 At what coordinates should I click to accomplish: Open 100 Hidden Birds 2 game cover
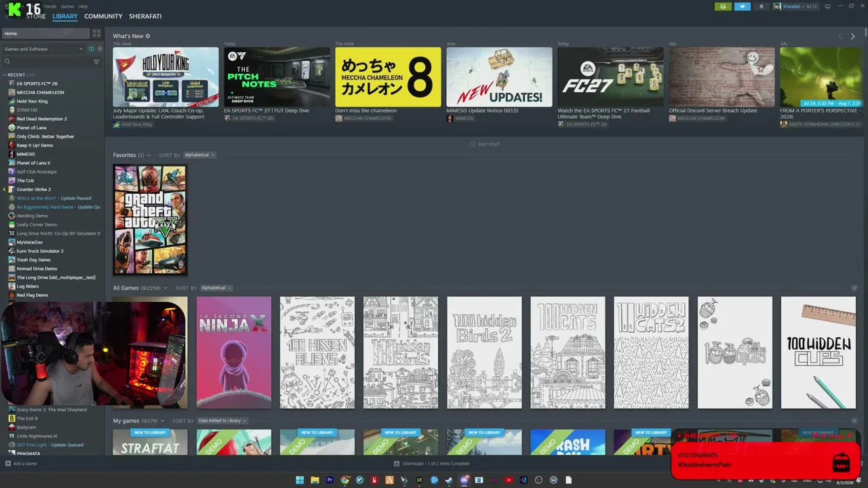click(484, 352)
